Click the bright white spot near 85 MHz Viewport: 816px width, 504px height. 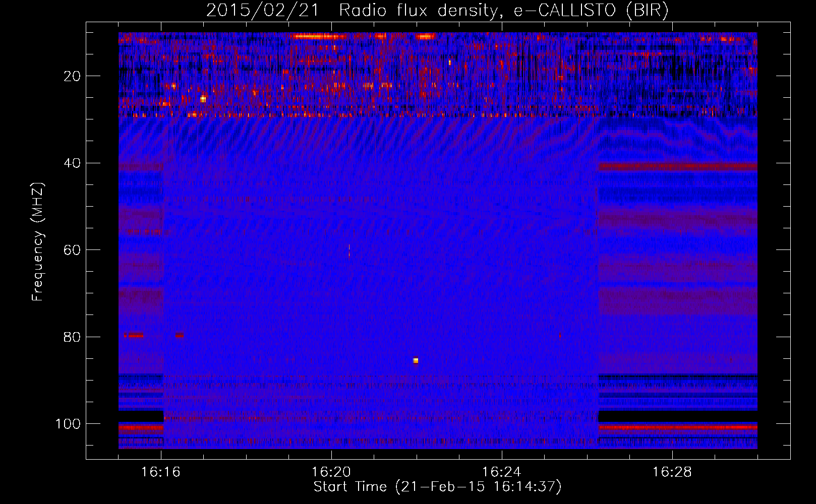pyautogui.click(x=416, y=360)
